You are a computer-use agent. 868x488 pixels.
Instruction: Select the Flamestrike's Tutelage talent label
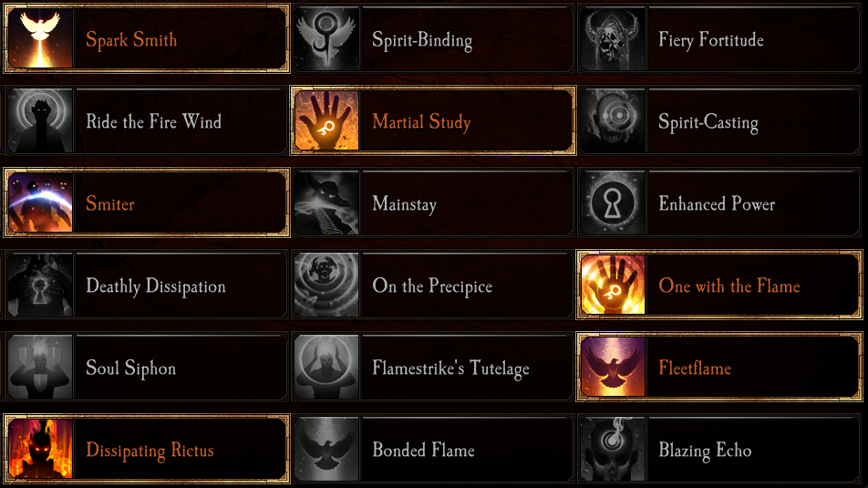click(x=450, y=369)
